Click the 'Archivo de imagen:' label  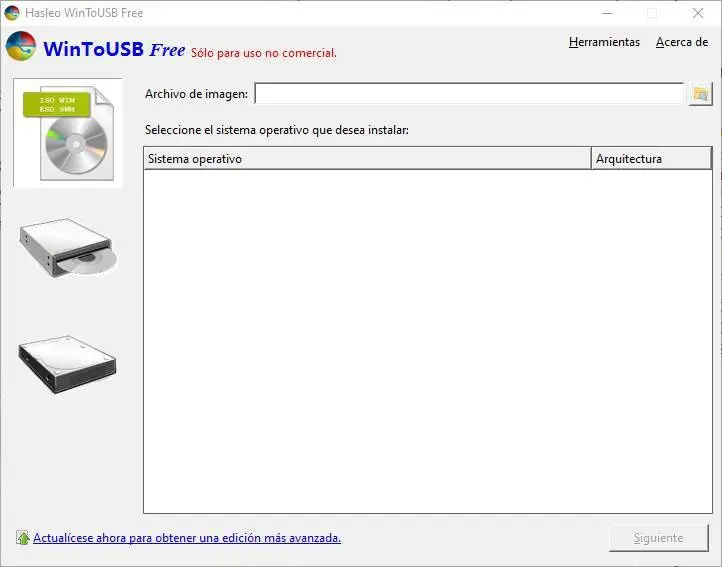[x=196, y=94]
